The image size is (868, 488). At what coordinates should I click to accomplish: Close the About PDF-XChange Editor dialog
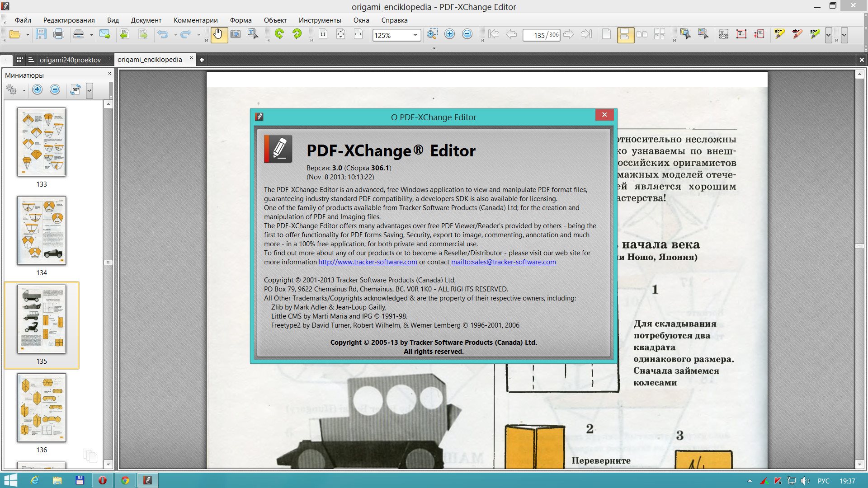point(604,115)
